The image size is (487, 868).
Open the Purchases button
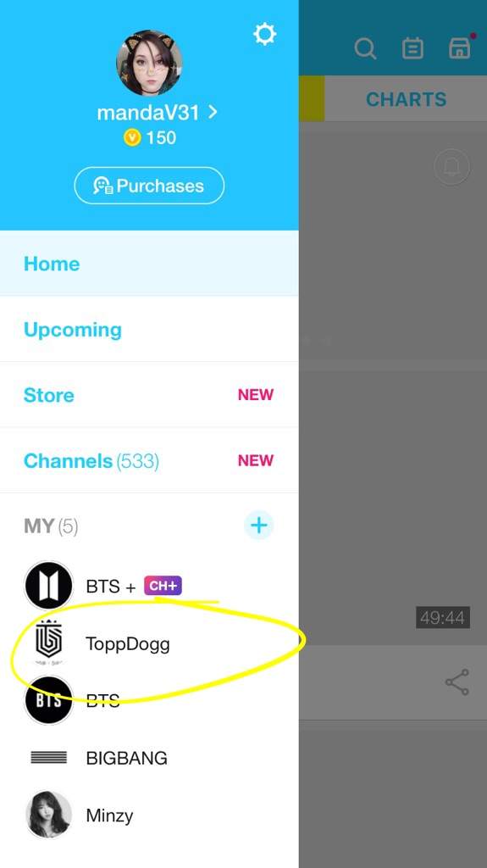tap(149, 186)
